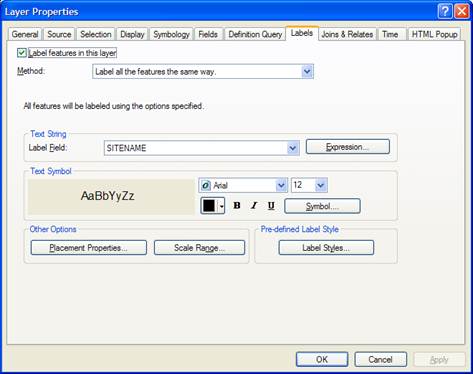Viewport: 473px width, 374px height.
Task: Toggle Bold text formatting
Action: (x=237, y=206)
